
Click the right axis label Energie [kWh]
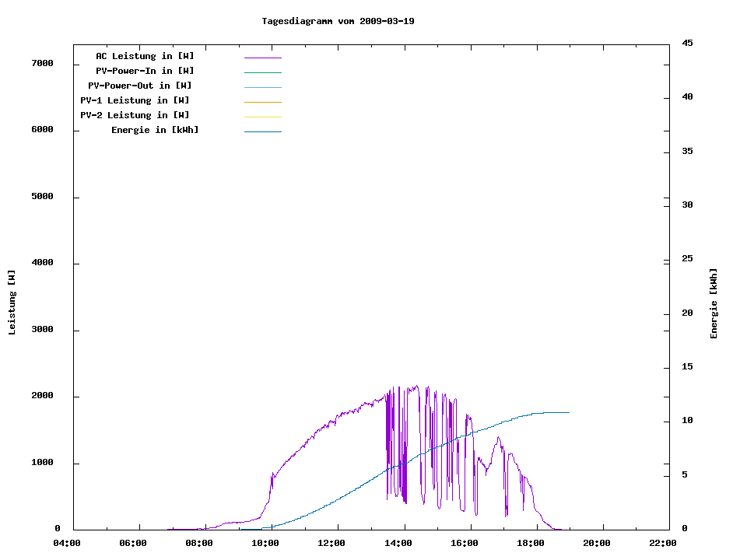(x=714, y=303)
